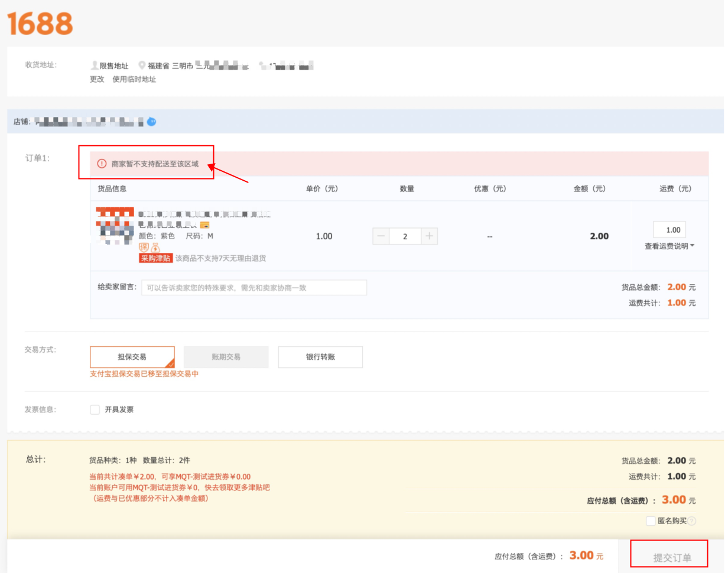Click the 给卖家留言 message input field
This screenshot has width=728, height=573.
[254, 288]
